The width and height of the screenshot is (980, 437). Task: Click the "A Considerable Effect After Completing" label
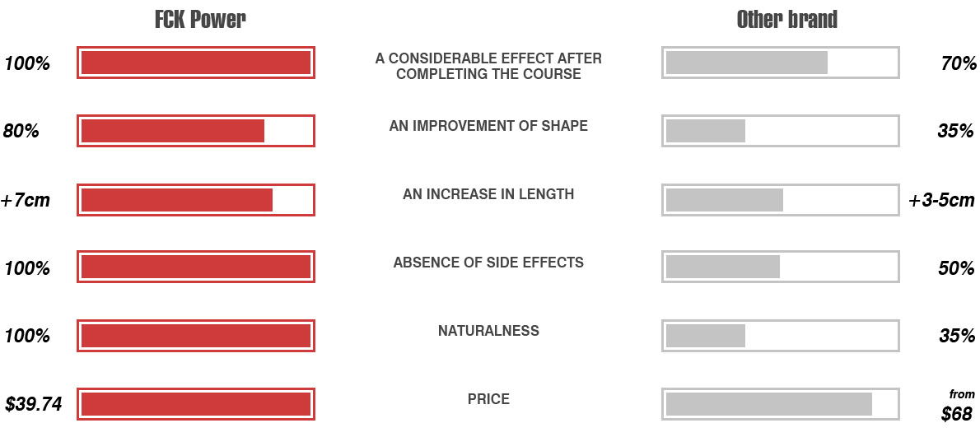(x=488, y=66)
